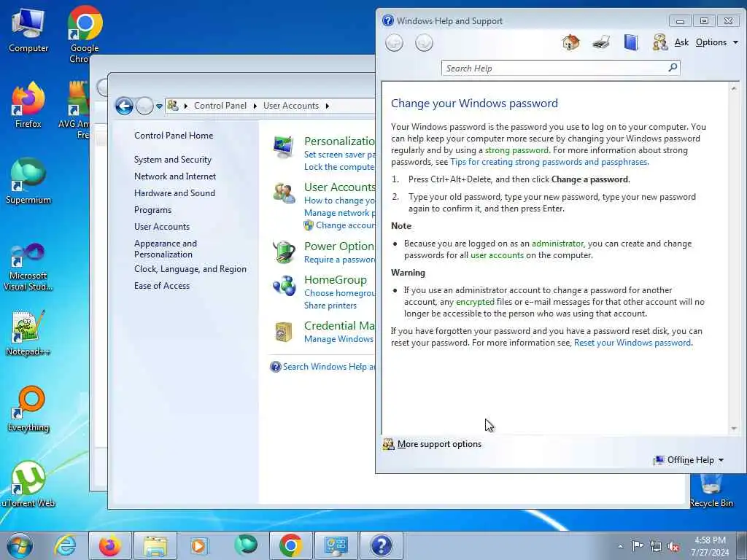Click Help back arrow button
The image size is (747, 560).
pyautogui.click(x=394, y=43)
